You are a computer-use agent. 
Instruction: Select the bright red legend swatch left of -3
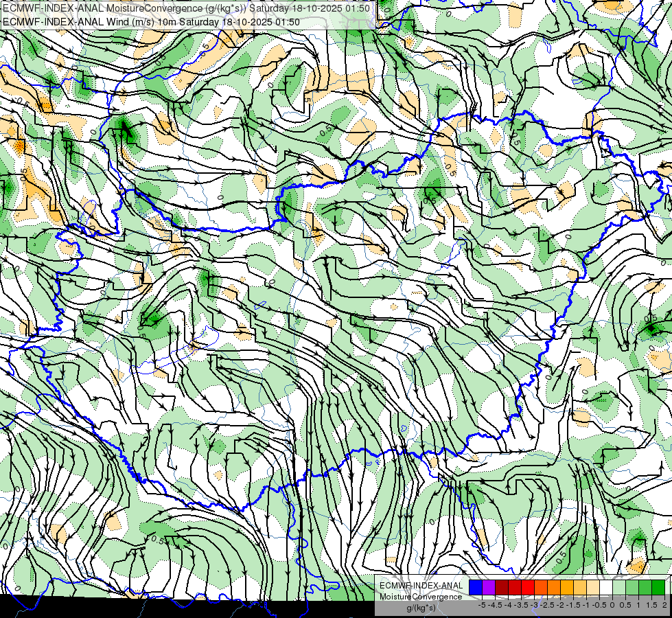(528, 587)
